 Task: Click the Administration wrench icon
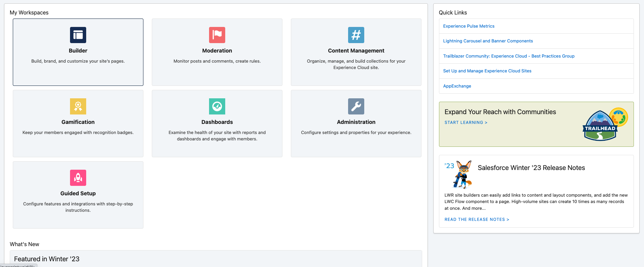[x=356, y=106]
